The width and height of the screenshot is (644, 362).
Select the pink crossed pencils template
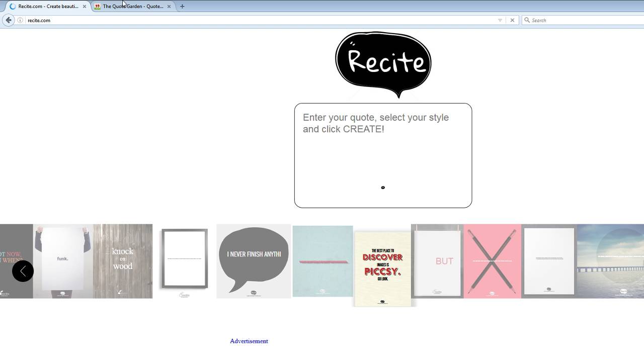coord(492,261)
